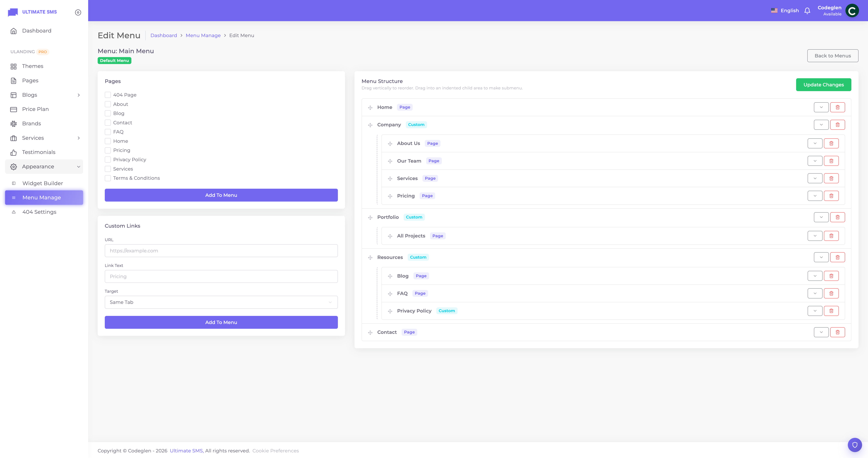Delete the Company menu item
868x458 pixels.
(x=837, y=125)
